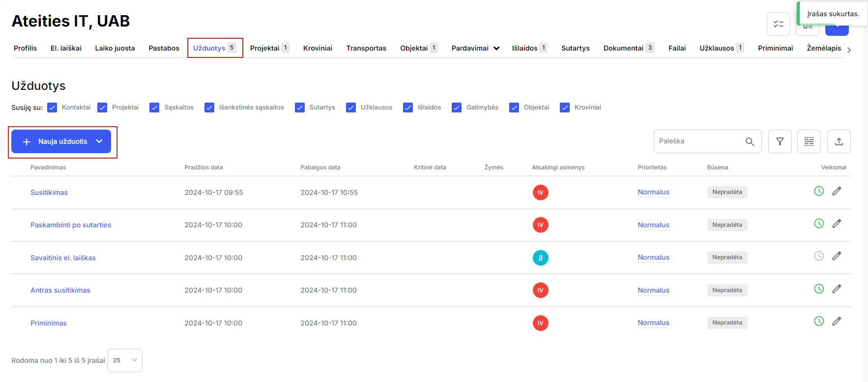Open the task checklist icon at top right

[779, 24]
